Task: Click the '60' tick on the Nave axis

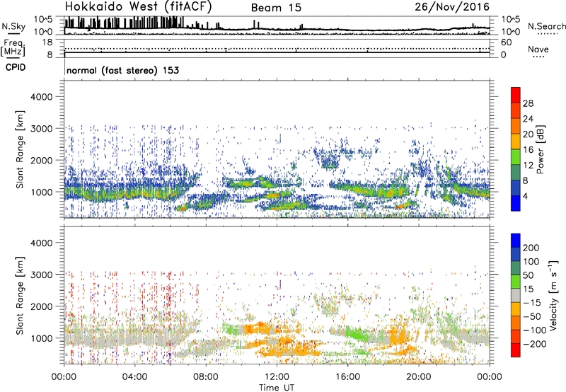Action: tap(507, 42)
